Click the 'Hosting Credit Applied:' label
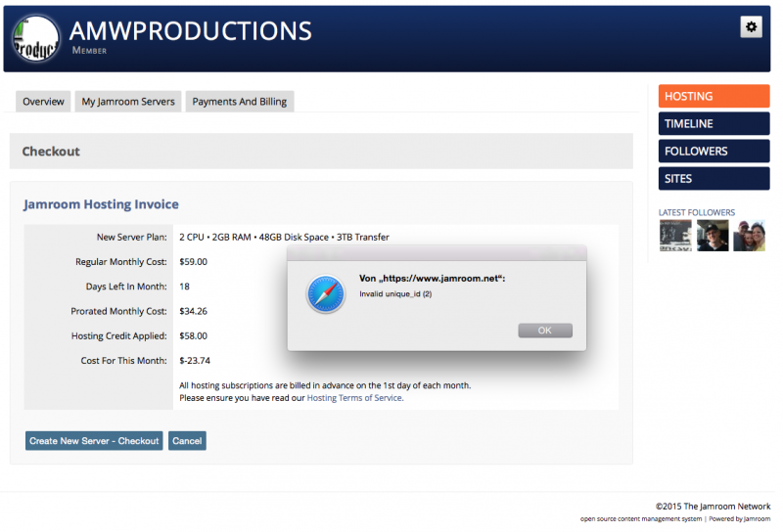Screen dimensions: 783x532 (118, 335)
